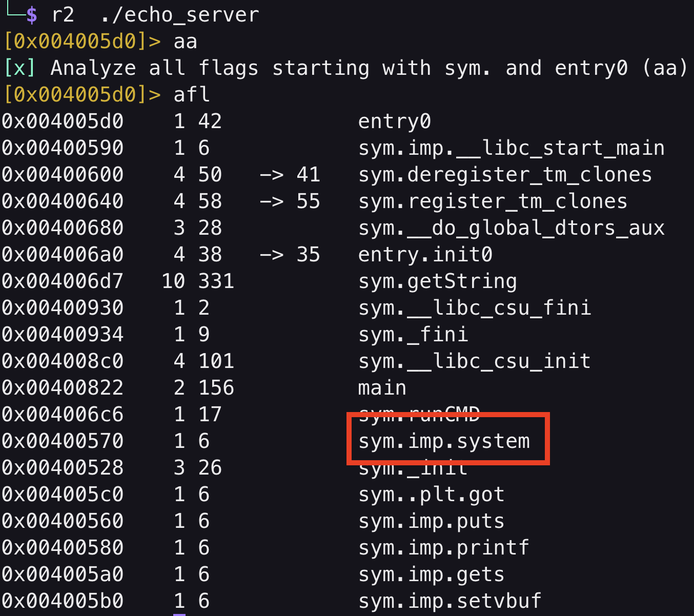Click the sym.getString function entry
Screen dimensions: 694x616
tap(437, 281)
